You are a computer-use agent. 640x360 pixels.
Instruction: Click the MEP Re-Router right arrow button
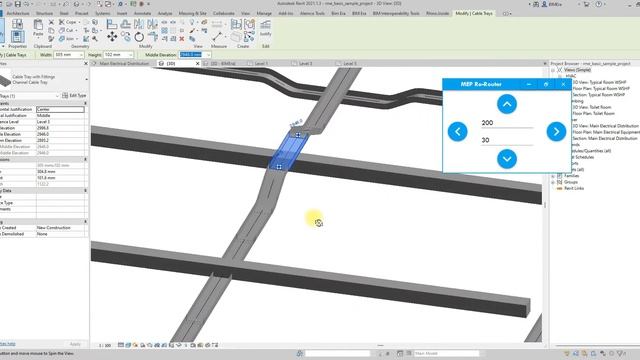pos(556,131)
